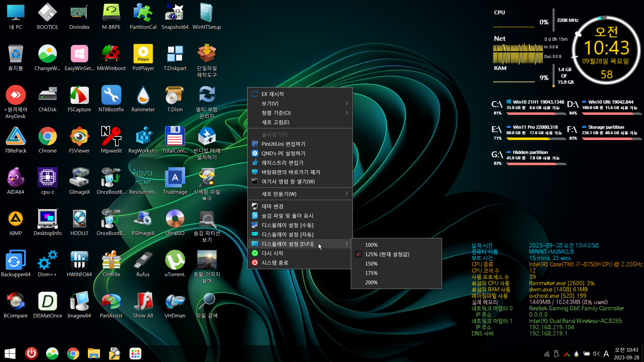The height and width of the screenshot is (362, 644).
Task: Open QND's PE 설정하기 entry
Action: [300, 154]
